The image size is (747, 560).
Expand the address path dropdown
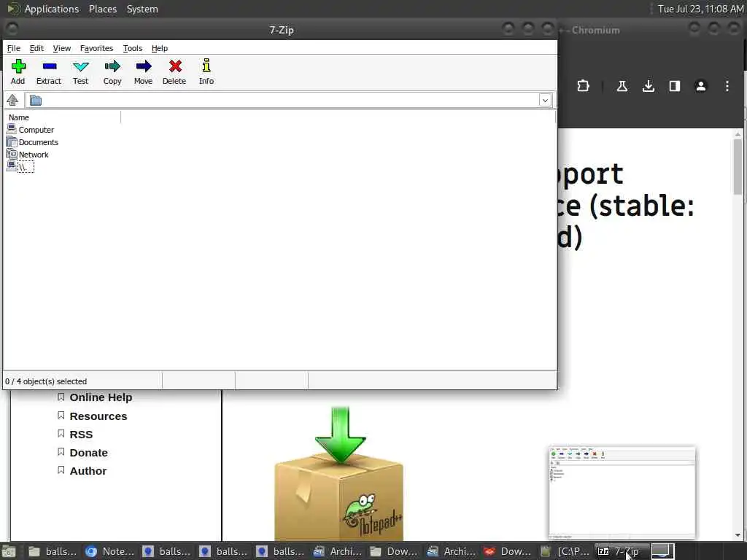click(x=545, y=100)
